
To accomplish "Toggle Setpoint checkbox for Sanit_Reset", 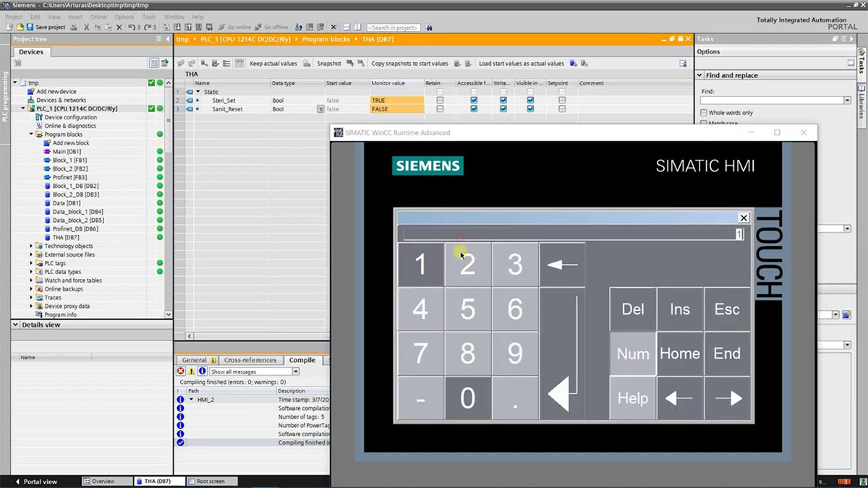I will click(562, 109).
